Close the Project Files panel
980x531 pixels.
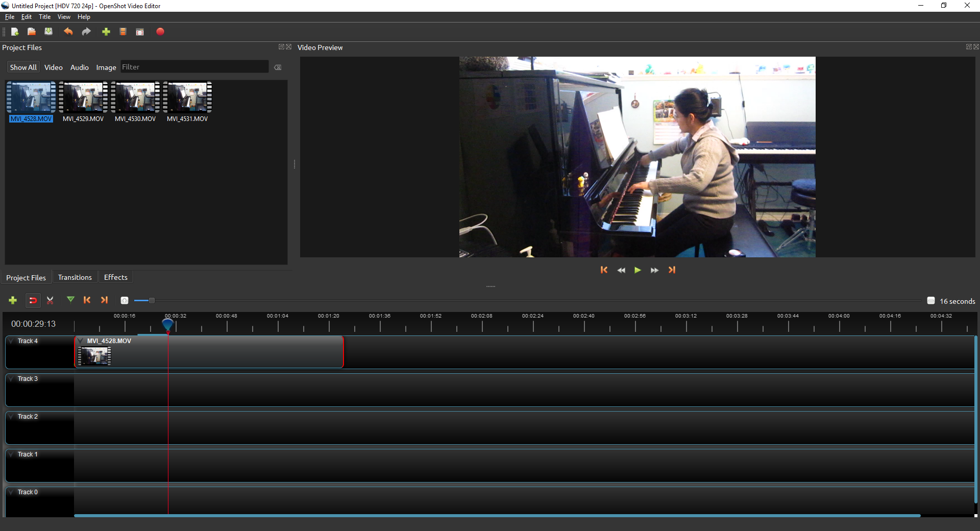pyautogui.click(x=289, y=47)
